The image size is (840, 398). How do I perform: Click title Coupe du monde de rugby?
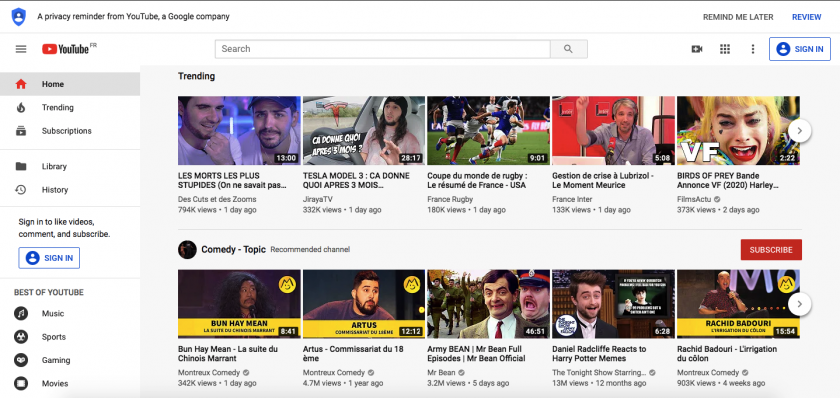click(x=477, y=181)
